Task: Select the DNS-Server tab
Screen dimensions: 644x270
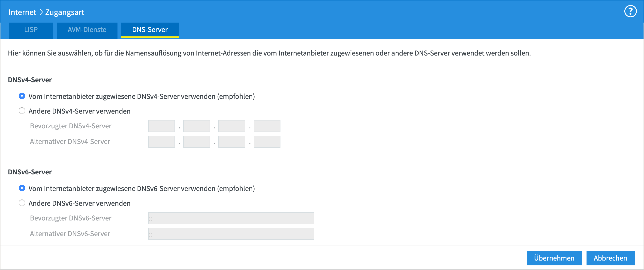Action: pos(150,30)
